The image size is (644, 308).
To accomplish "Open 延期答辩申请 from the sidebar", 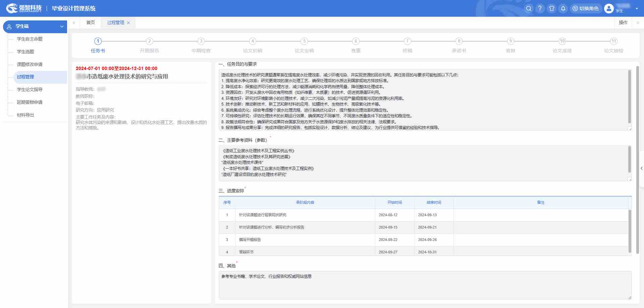I will (x=30, y=102).
